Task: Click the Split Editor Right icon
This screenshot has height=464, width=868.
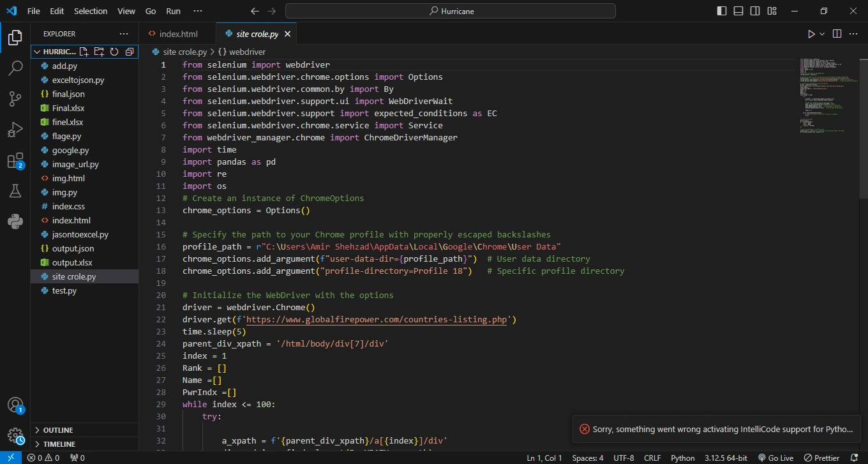Action: tap(837, 34)
